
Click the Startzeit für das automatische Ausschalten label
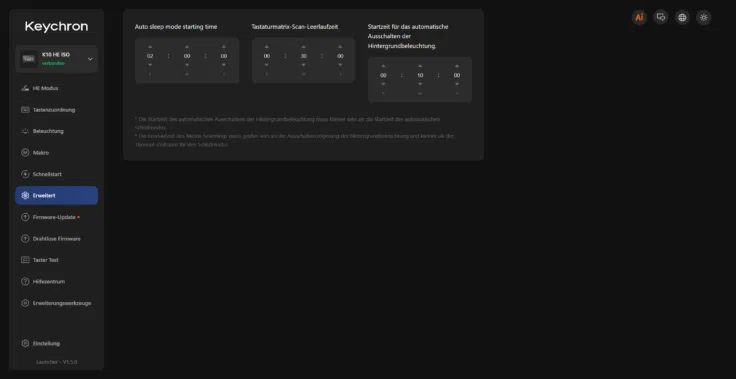(x=408, y=36)
